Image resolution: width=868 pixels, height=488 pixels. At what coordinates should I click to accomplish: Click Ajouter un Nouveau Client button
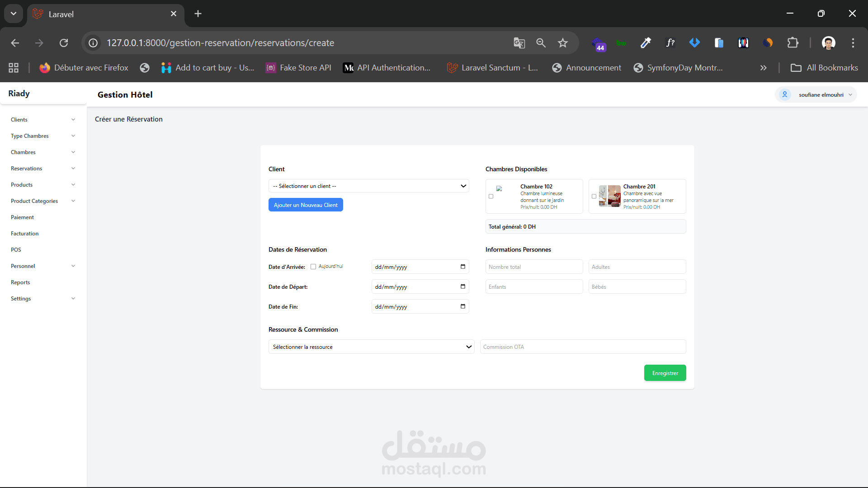tap(306, 205)
